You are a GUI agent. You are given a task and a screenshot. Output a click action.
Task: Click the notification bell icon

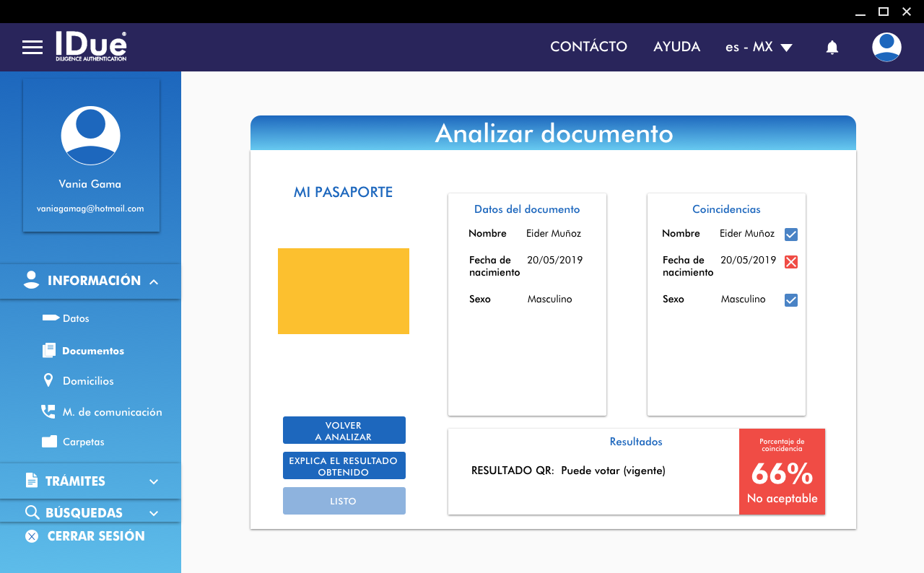(832, 48)
